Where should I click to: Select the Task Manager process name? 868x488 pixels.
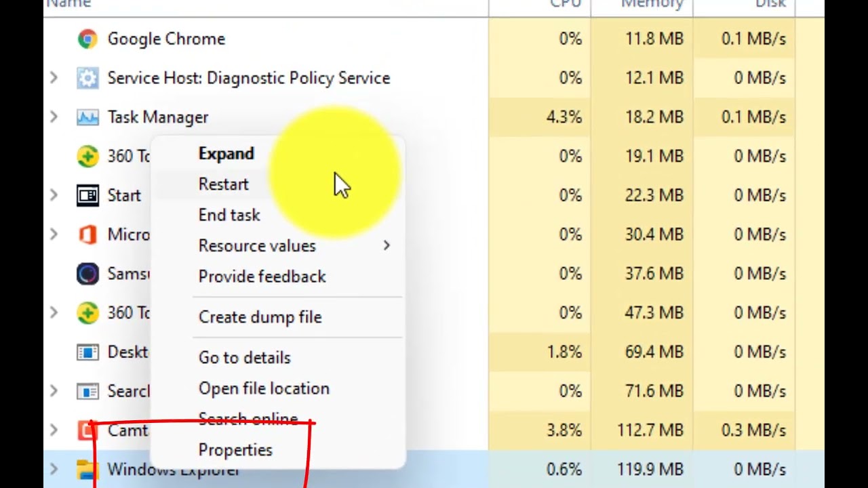[158, 117]
